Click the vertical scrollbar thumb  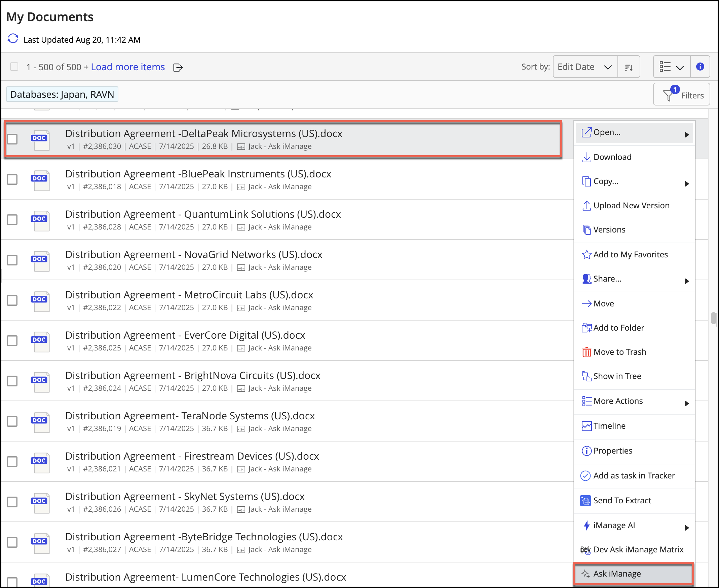click(713, 319)
